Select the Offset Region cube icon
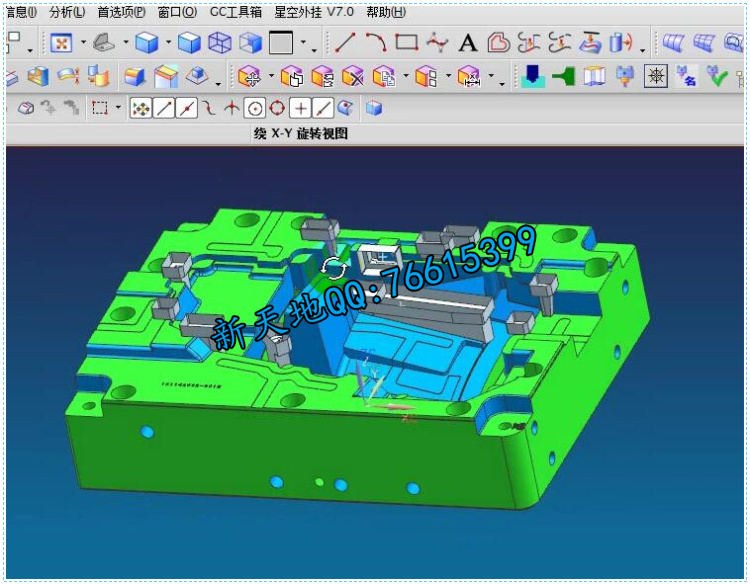Viewport: 750px width, 585px height. pyautogui.click(x=322, y=76)
